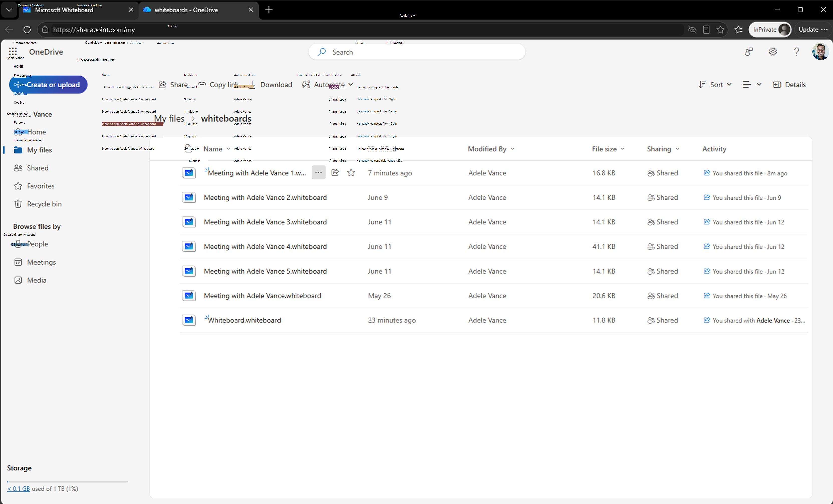Click the OneDrive search field
The height and width of the screenshot is (504, 833).
[x=416, y=52]
